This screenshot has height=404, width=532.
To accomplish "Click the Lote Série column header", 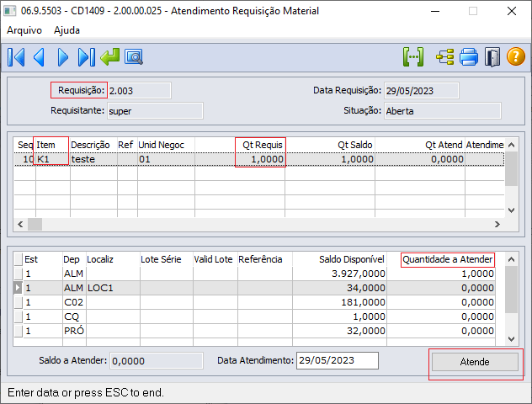I will tap(167, 259).
